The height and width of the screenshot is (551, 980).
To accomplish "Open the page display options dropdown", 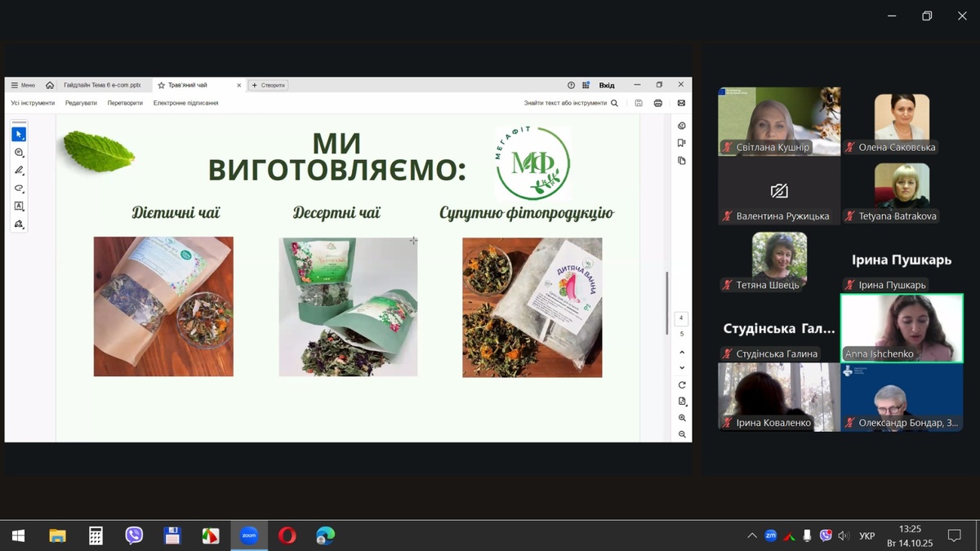I will point(682,401).
